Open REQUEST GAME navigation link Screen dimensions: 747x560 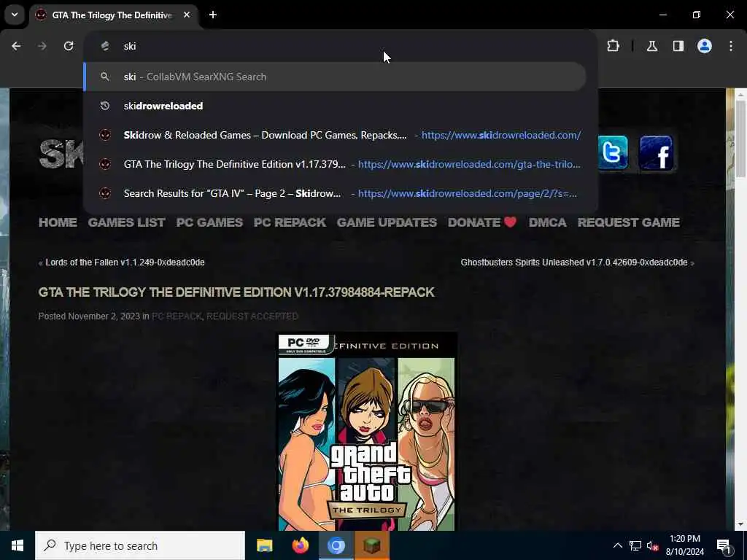(x=628, y=222)
